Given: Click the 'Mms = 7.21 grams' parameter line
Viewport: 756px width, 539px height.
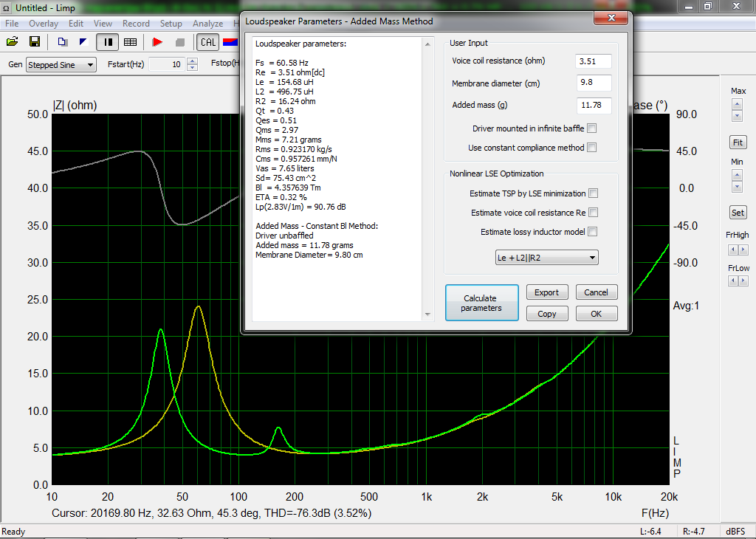Looking at the screenshot, I should click(x=289, y=140).
